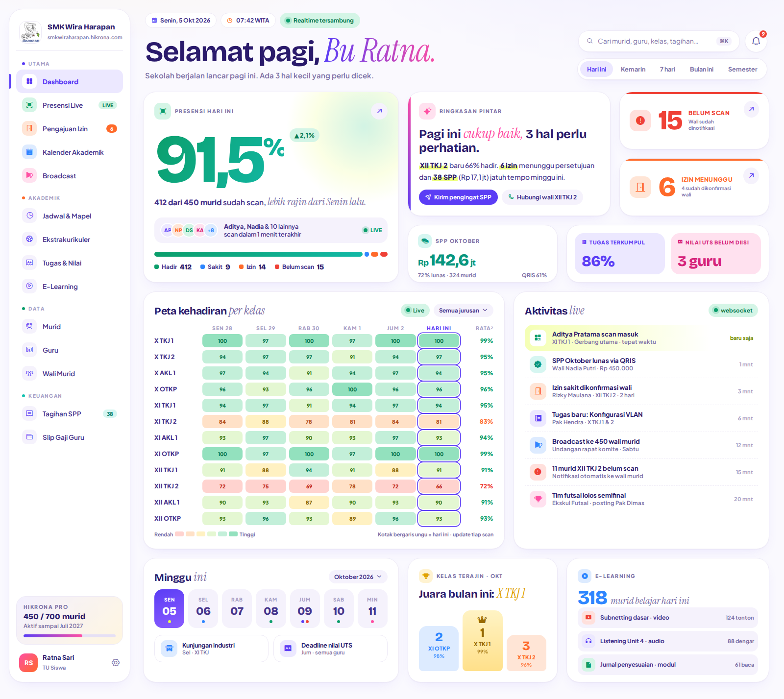Click the attendance progress bar
This screenshot has width=784, height=699.
[271, 254]
